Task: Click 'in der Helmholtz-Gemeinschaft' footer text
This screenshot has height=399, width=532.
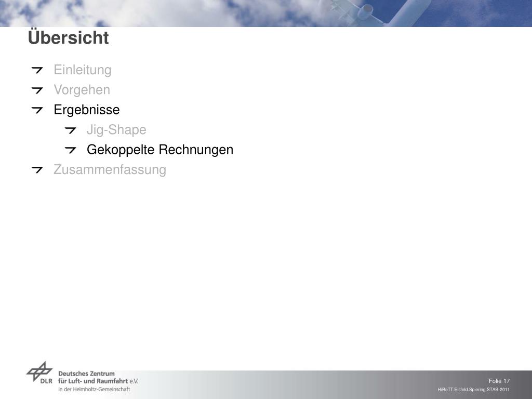Action: pos(94,390)
